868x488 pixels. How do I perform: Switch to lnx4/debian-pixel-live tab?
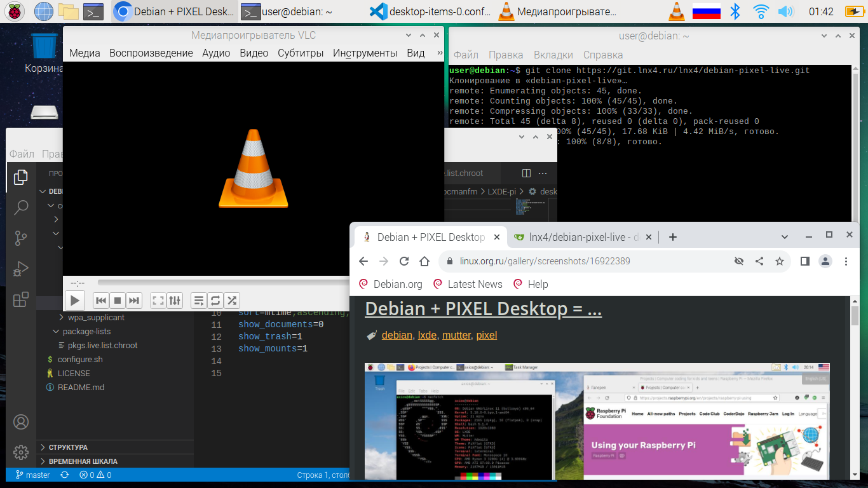pyautogui.click(x=581, y=237)
